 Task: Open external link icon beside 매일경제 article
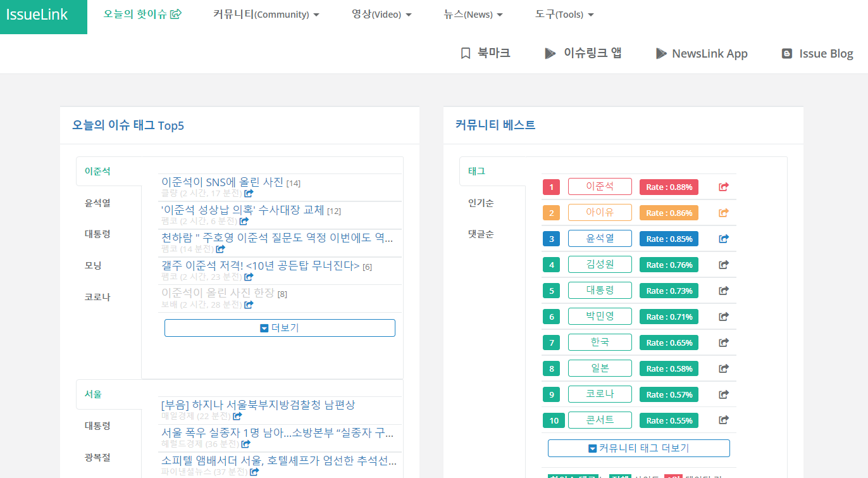(x=237, y=416)
